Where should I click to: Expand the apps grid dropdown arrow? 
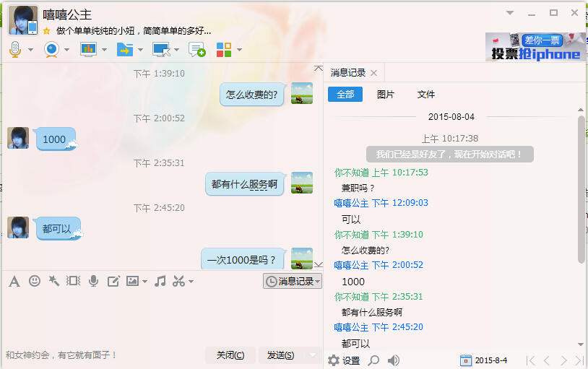tap(239, 50)
